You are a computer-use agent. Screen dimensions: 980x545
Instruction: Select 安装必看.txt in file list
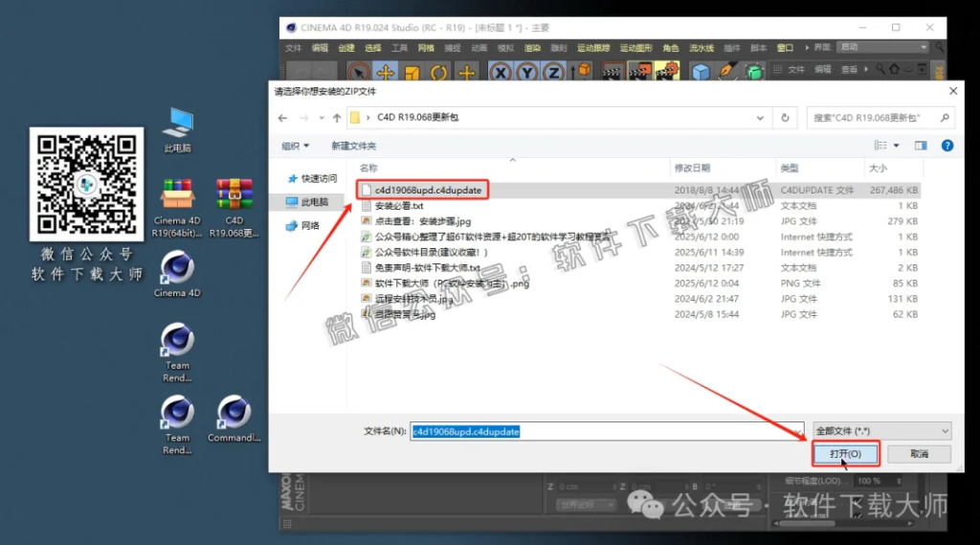coord(398,206)
